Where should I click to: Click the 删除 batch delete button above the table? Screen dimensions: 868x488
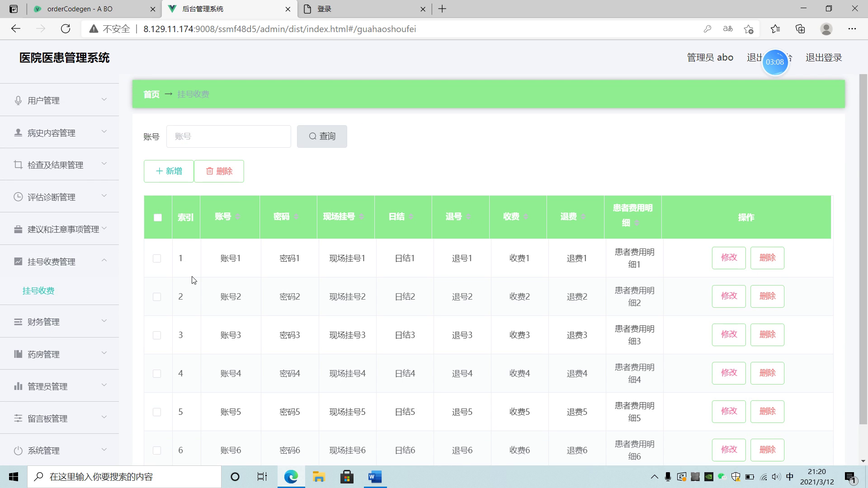[x=219, y=171]
